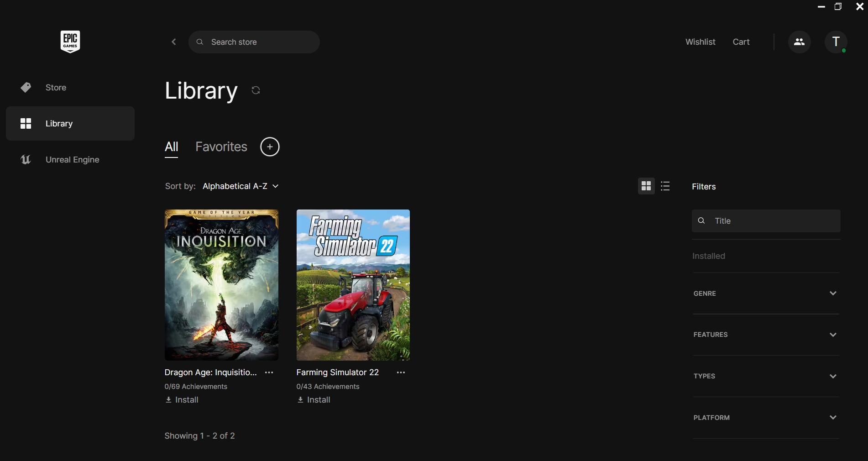
Task: Open Farming Simulator 22 options menu
Action: tap(401, 372)
